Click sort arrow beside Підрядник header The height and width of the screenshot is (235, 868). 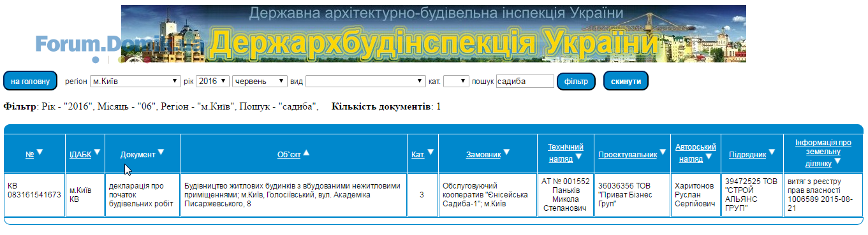pos(772,152)
